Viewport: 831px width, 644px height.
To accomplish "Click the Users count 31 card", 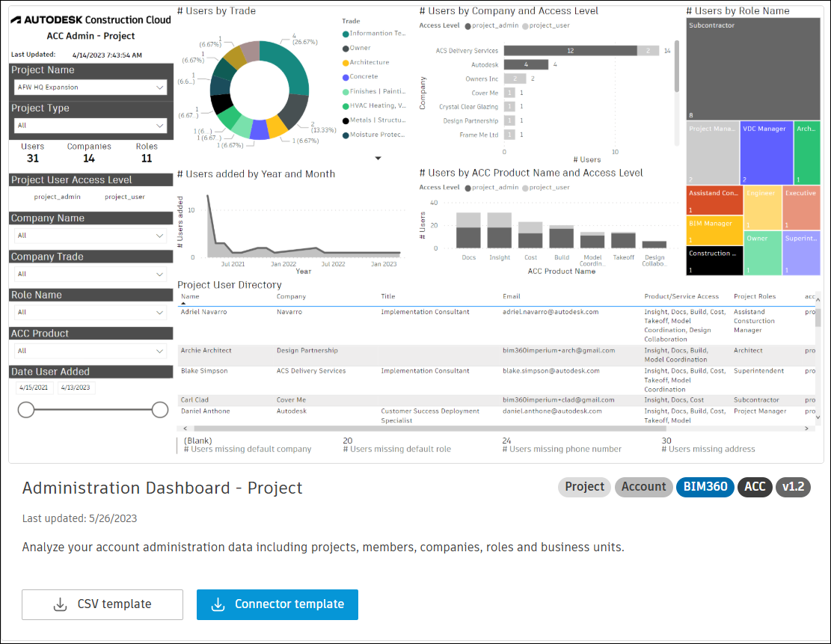I will click(33, 153).
